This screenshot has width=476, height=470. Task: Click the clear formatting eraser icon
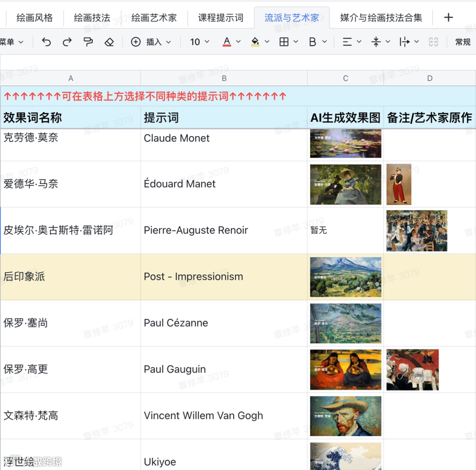click(x=109, y=42)
